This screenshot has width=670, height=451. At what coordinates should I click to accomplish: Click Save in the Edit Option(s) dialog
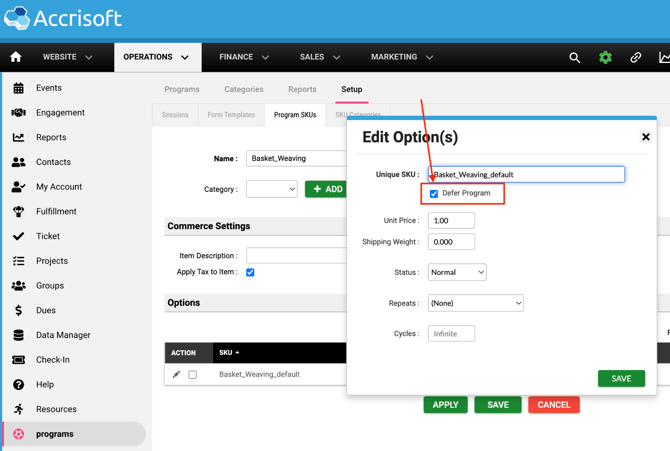tap(621, 378)
